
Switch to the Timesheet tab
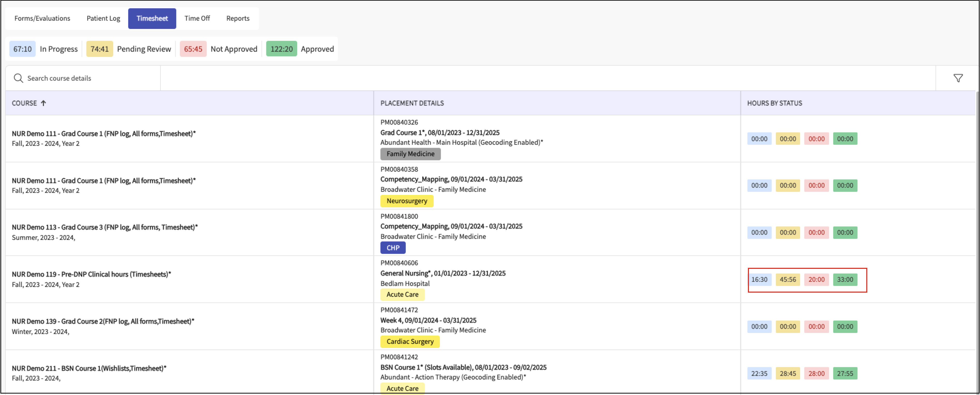(152, 18)
